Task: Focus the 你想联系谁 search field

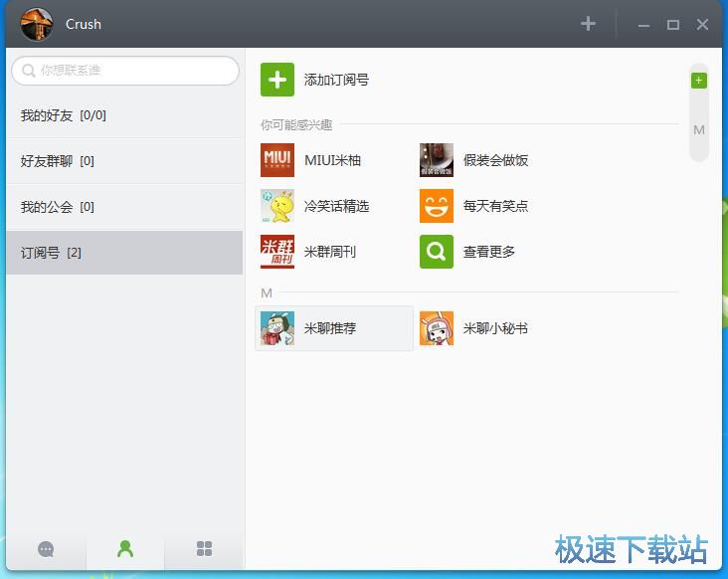Action: 125,71
